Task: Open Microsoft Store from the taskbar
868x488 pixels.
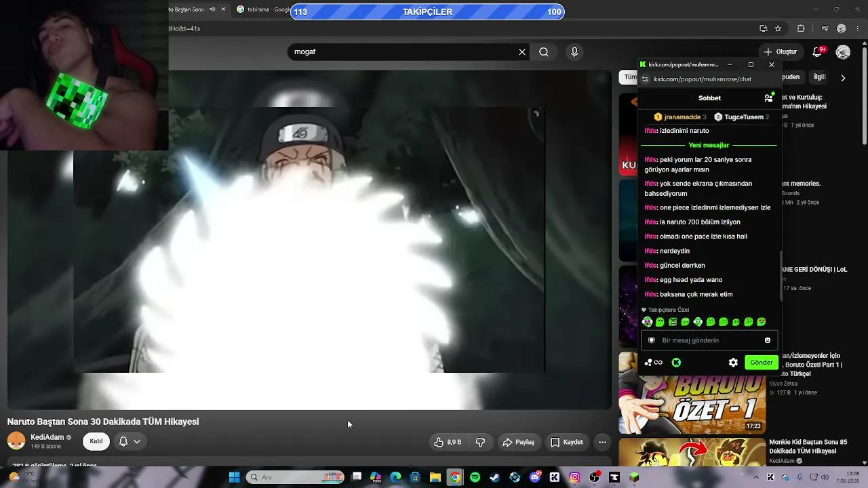Action: pos(415,477)
